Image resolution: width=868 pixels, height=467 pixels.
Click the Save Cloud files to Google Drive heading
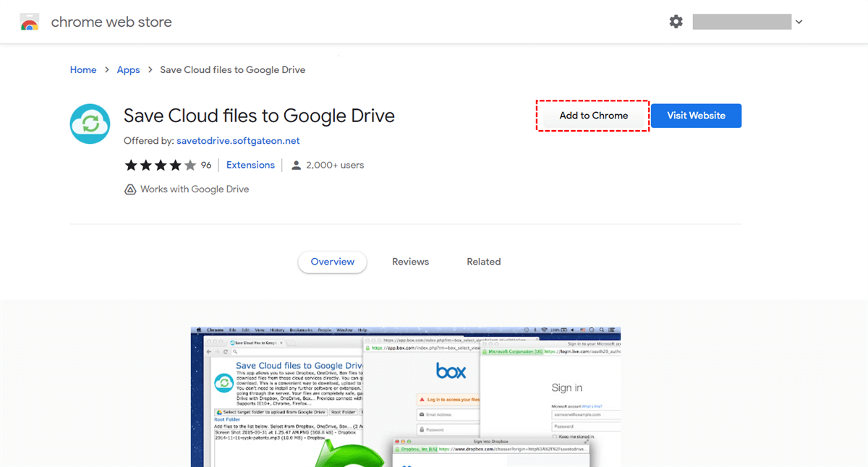(x=259, y=116)
